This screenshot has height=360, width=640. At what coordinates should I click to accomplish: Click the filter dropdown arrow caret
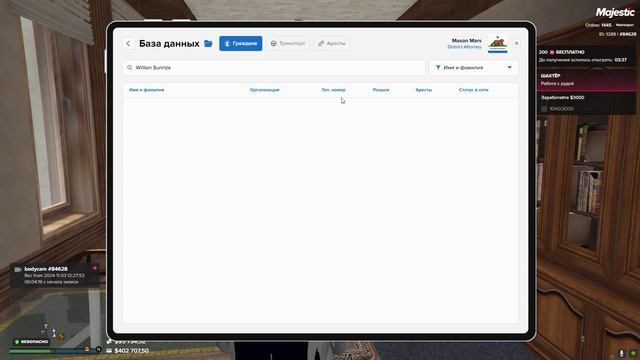pos(509,68)
